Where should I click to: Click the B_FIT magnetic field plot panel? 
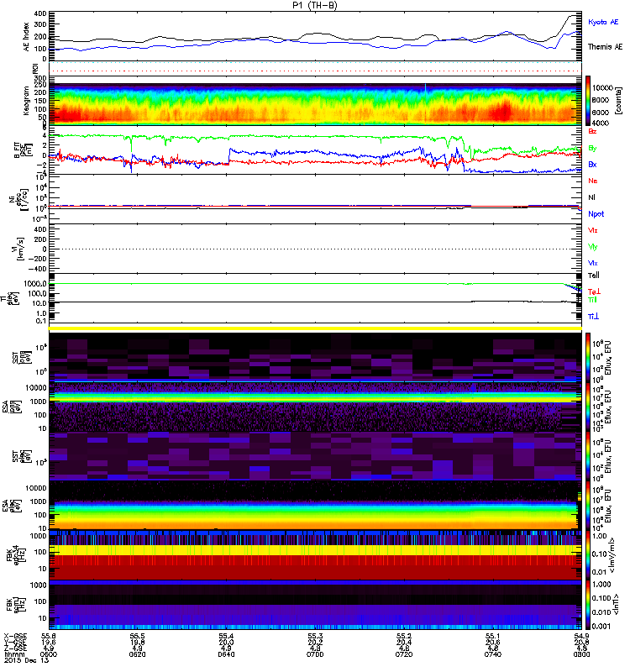tap(315, 150)
